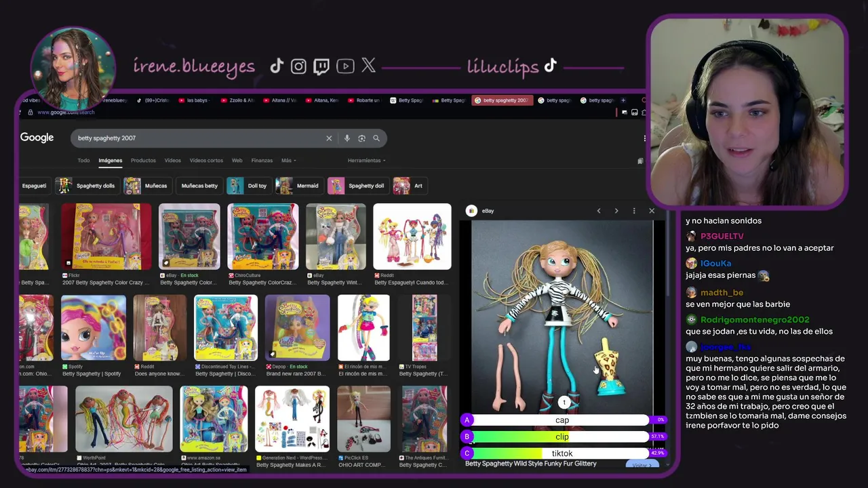Open the Antiques Furnit thumbnail
The image size is (868, 488).
coord(424,419)
